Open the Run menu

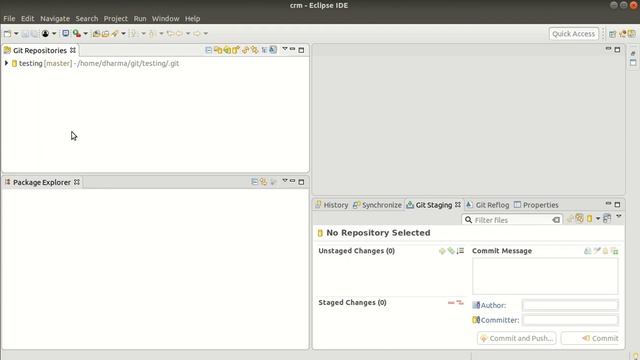[140, 19]
